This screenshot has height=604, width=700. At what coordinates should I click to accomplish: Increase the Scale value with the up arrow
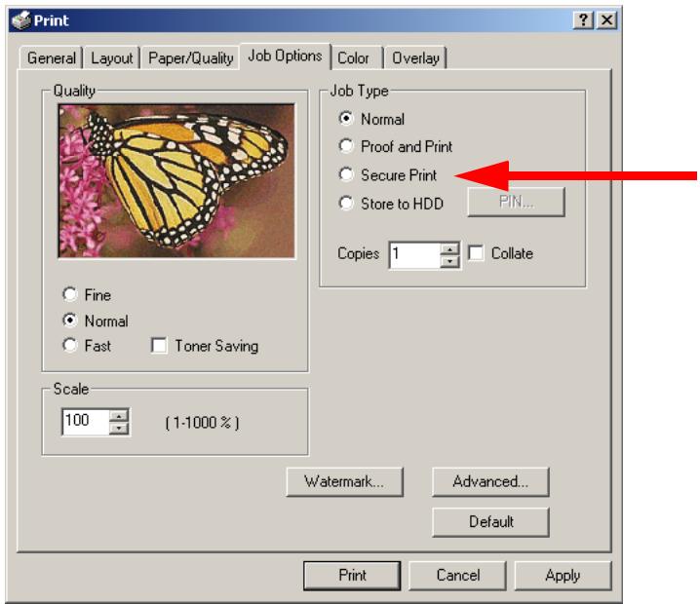pyautogui.click(x=119, y=416)
